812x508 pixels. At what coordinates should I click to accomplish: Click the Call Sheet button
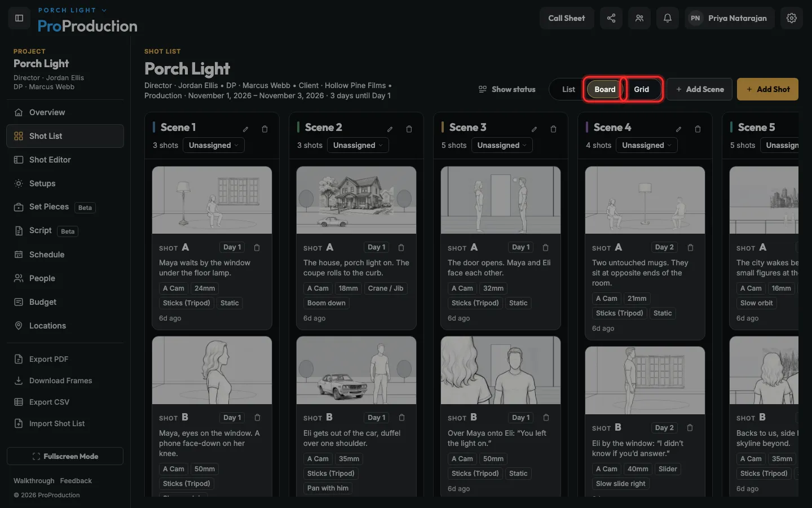pos(567,18)
